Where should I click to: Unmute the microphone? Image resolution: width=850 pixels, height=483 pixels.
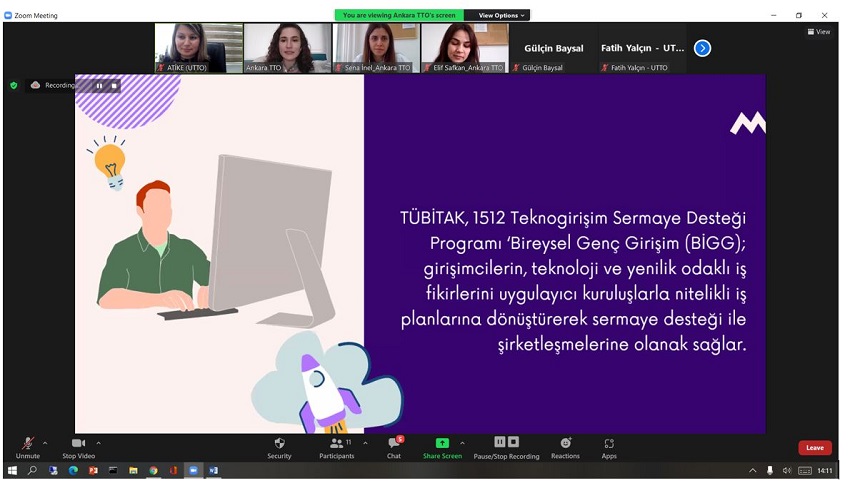(28, 447)
